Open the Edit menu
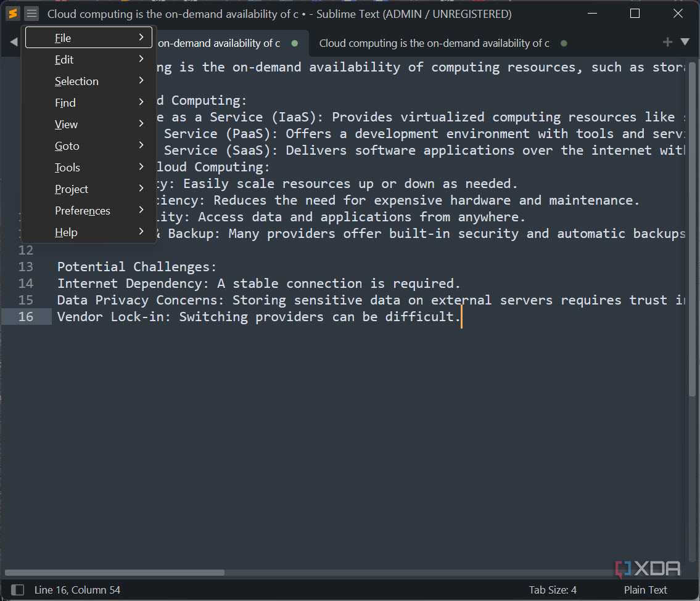Image resolution: width=700 pixels, height=601 pixels. pyautogui.click(x=88, y=59)
